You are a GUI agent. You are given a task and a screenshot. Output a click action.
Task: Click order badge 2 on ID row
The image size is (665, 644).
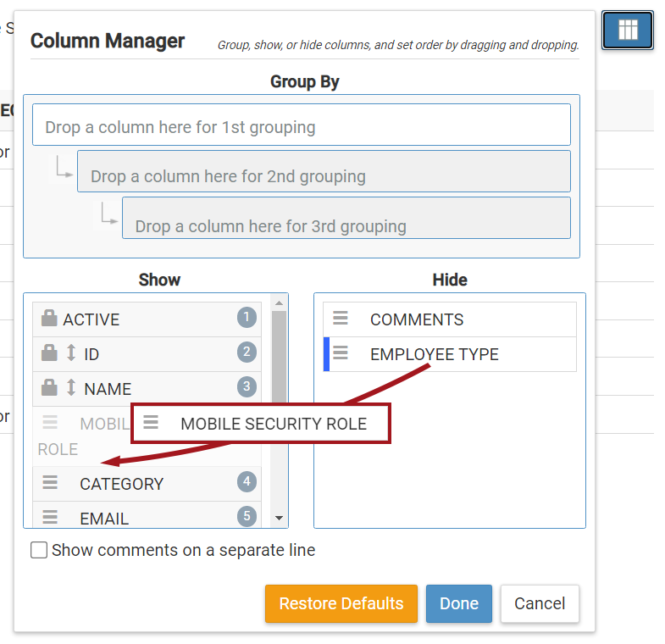tap(247, 353)
